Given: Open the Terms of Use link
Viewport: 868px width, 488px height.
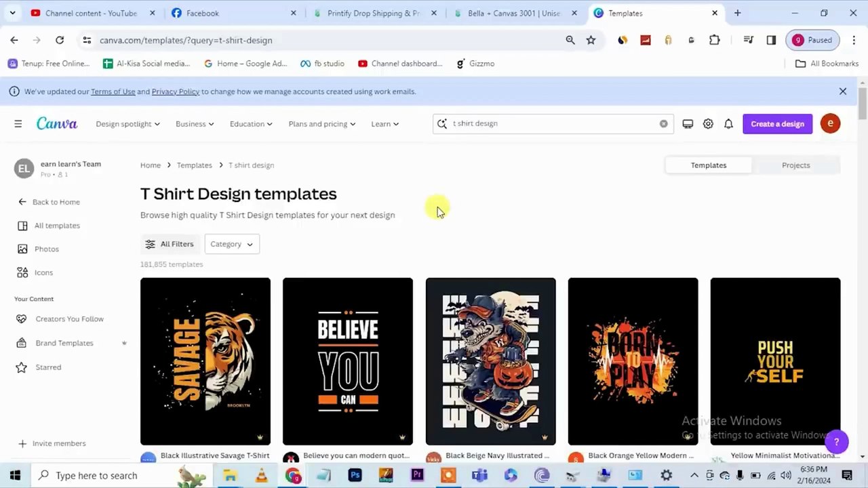Looking at the screenshot, I should click(x=113, y=91).
